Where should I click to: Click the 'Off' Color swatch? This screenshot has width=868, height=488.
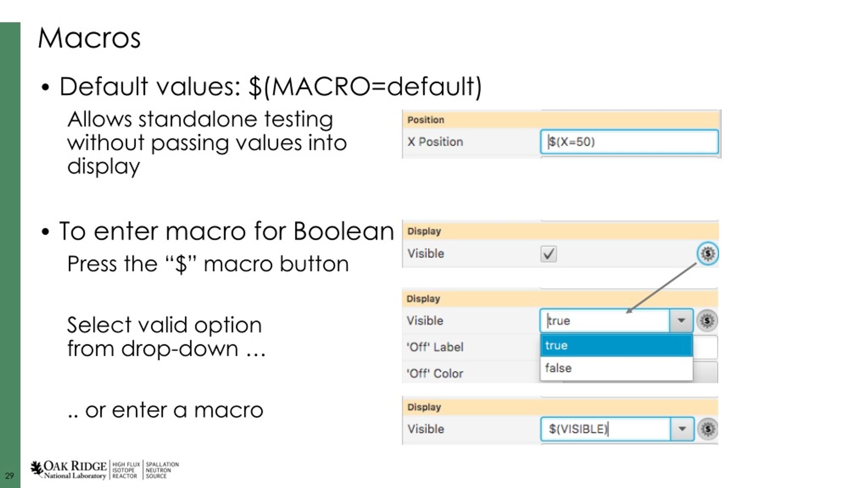[705, 372]
